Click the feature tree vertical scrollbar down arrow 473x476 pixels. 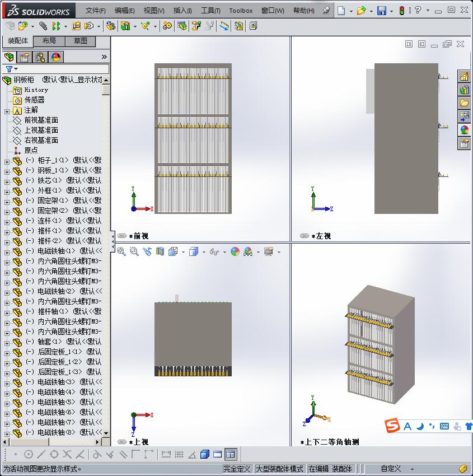point(106,433)
